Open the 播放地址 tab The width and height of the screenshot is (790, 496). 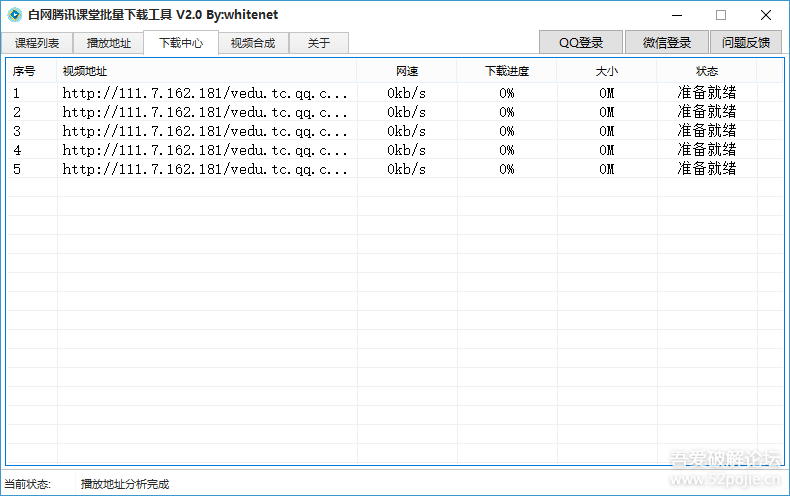click(108, 43)
